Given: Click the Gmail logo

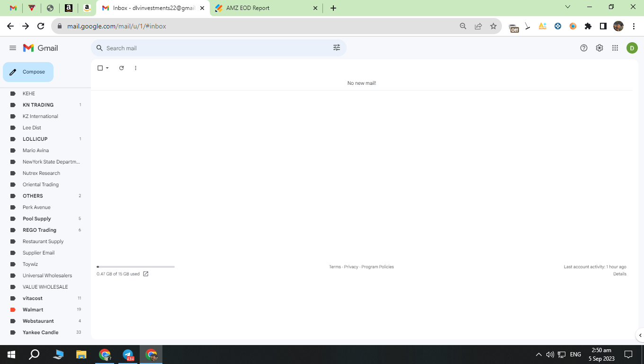Looking at the screenshot, I should tap(41, 48).
